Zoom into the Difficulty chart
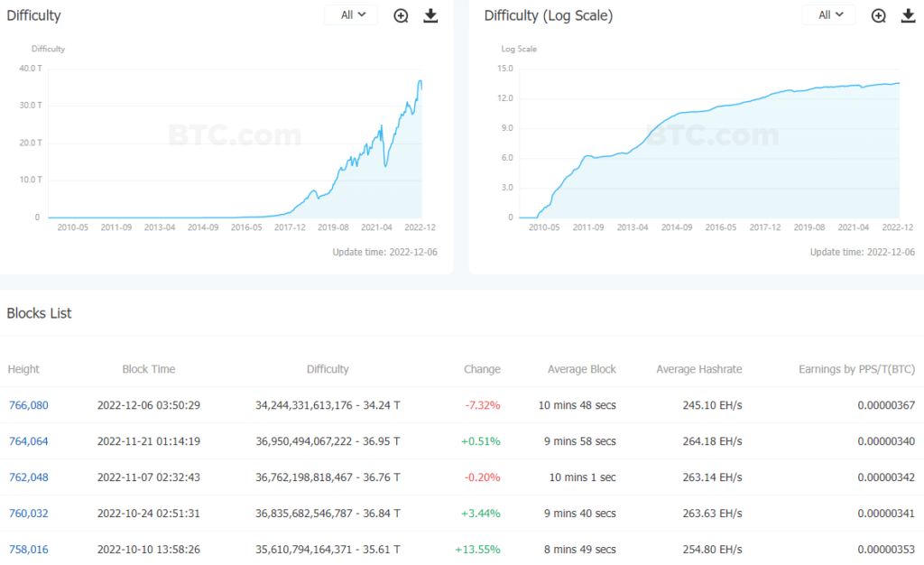 [402, 15]
